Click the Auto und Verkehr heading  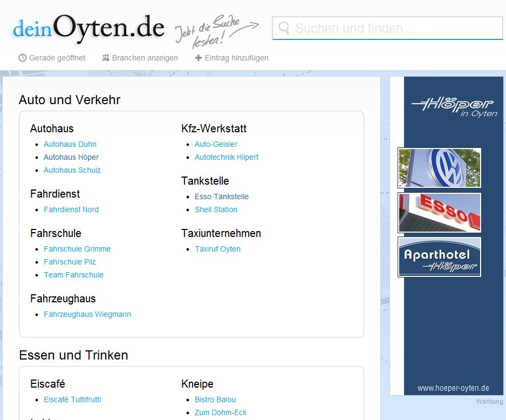tap(70, 100)
